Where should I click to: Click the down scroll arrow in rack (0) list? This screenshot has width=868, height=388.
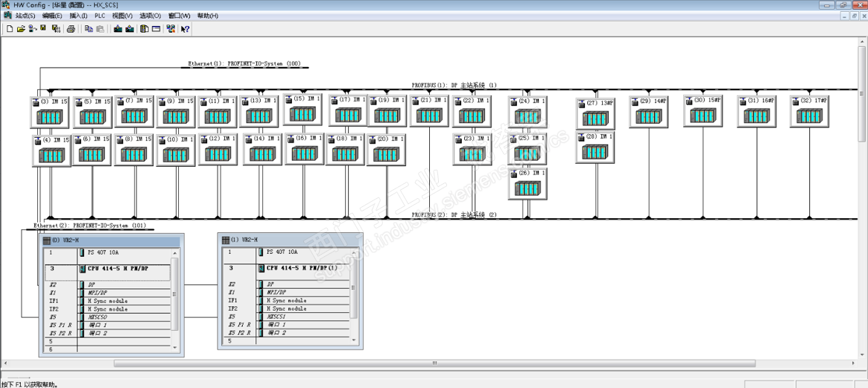(x=176, y=348)
